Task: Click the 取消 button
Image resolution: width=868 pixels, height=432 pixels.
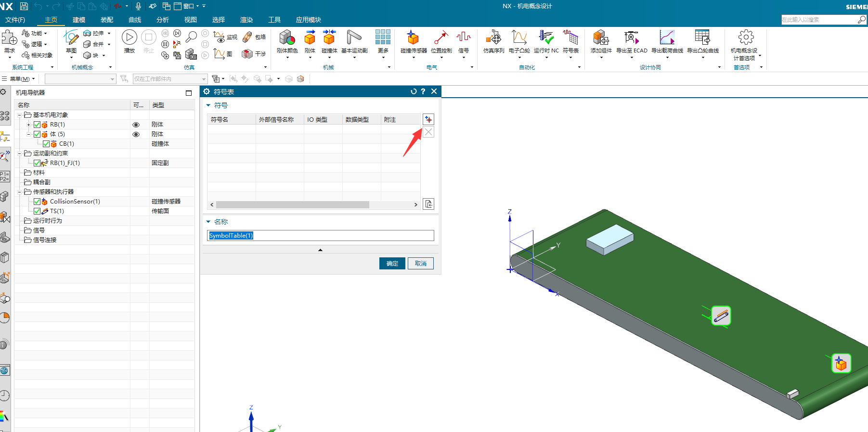Action: [421, 263]
